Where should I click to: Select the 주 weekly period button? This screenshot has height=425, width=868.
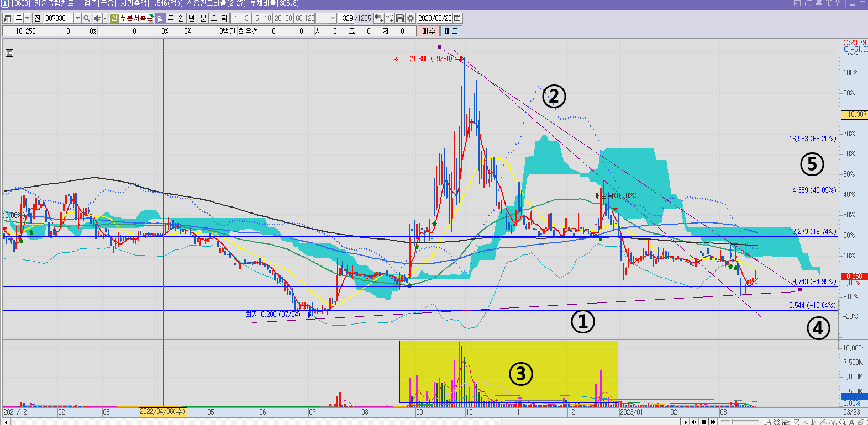[x=171, y=18]
